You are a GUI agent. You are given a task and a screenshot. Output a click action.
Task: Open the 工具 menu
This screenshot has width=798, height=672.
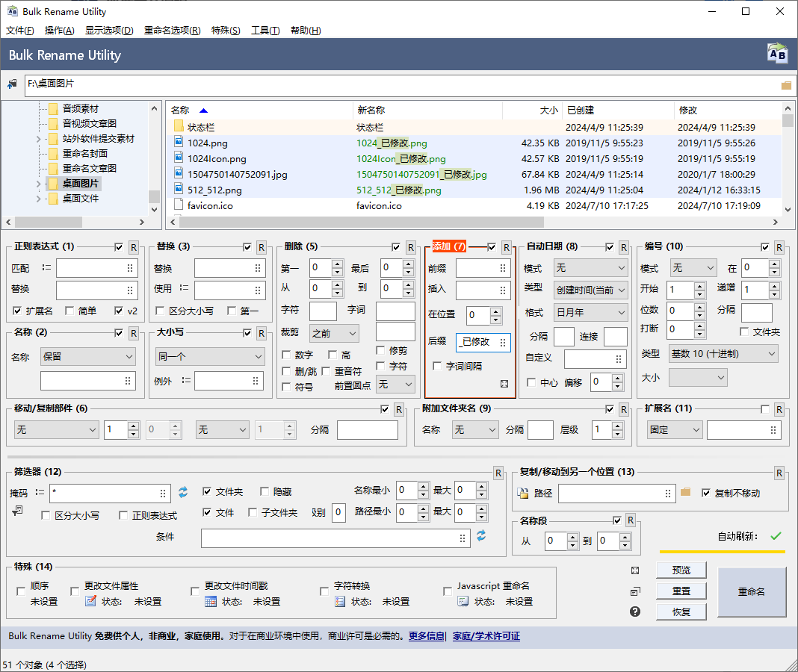[x=265, y=31]
